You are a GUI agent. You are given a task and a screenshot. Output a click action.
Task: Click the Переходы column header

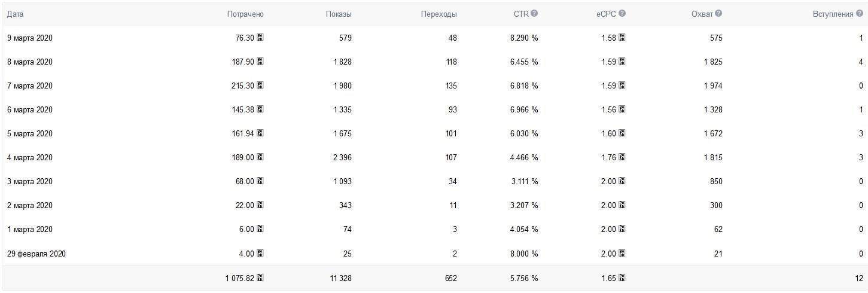pos(438,14)
